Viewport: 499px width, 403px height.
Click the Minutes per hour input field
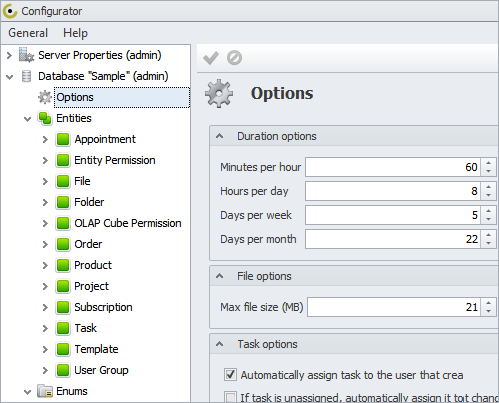(x=393, y=167)
